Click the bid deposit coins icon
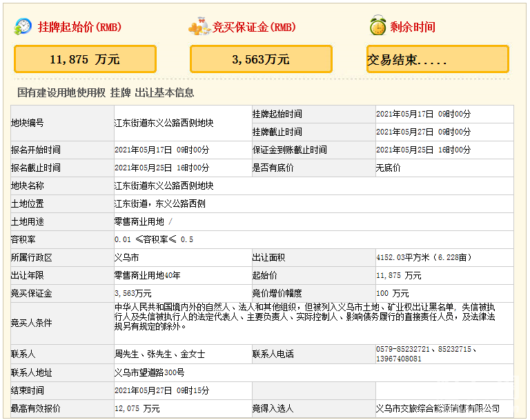The height and width of the screenshot is (420, 530). (x=199, y=27)
